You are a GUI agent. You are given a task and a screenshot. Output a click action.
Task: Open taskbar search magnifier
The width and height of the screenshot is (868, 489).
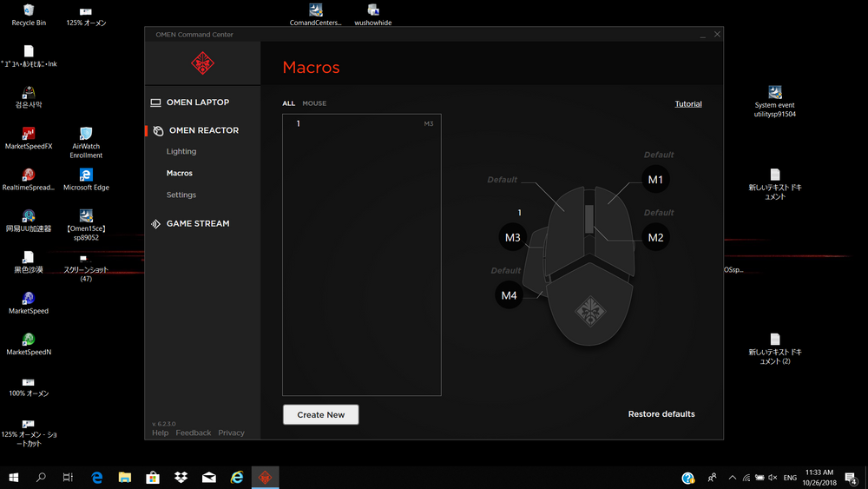[41, 478]
